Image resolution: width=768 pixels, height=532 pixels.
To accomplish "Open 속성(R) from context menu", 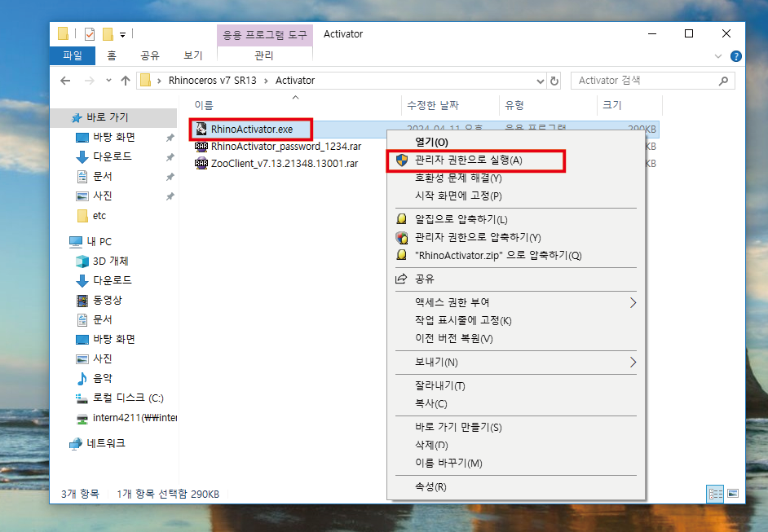I will [x=516, y=486].
